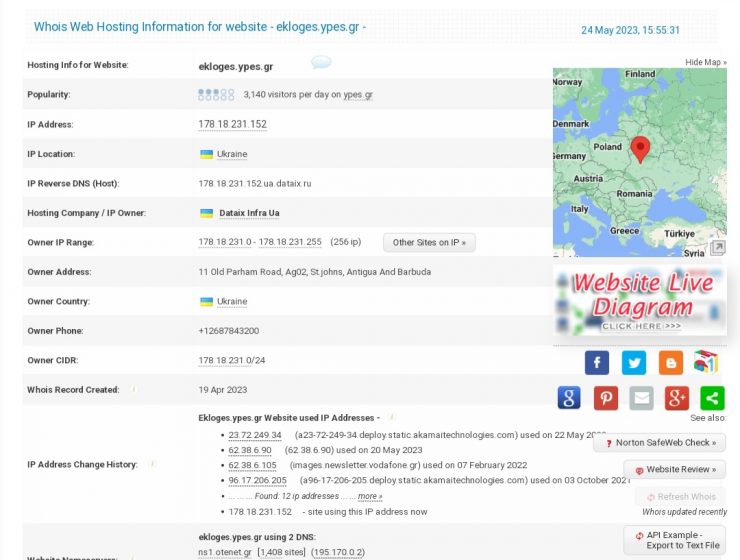This screenshot has height=560, width=740.
Task: Click API Example Export to Text File
Action: pyautogui.click(x=675, y=540)
